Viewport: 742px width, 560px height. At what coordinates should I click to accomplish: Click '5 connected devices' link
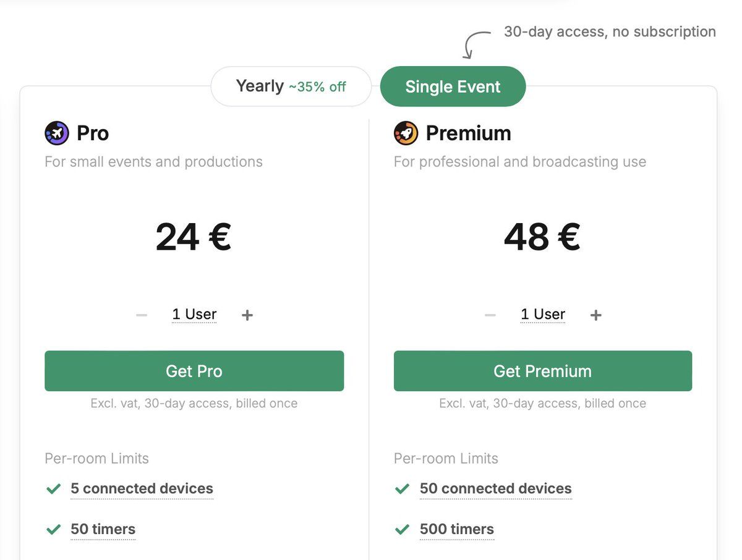(142, 489)
